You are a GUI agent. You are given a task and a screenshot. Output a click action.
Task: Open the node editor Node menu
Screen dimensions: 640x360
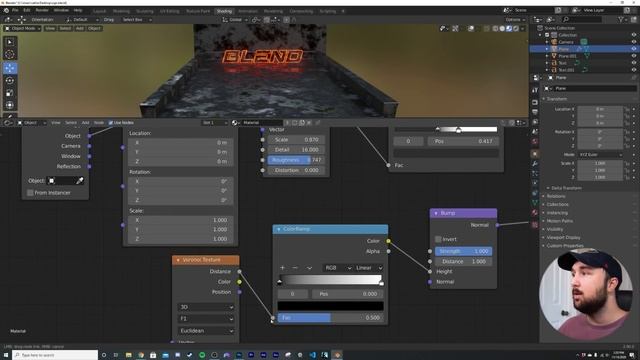click(99, 123)
